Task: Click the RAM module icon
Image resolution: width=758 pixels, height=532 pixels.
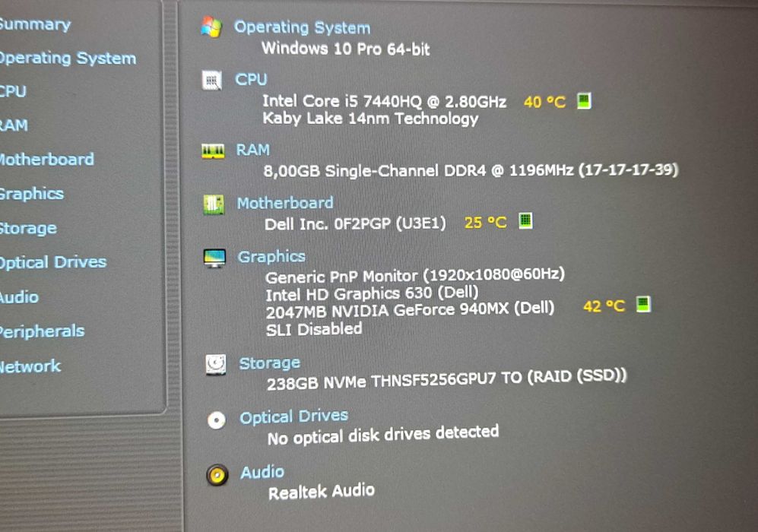Action: [x=213, y=151]
